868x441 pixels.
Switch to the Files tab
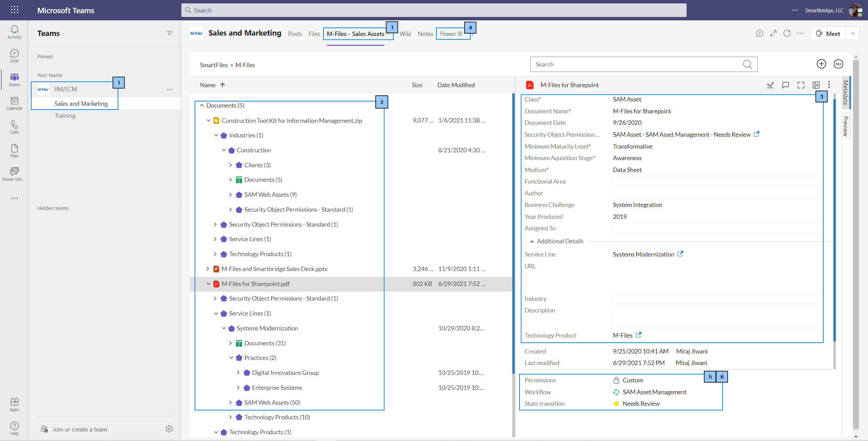pos(314,34)
